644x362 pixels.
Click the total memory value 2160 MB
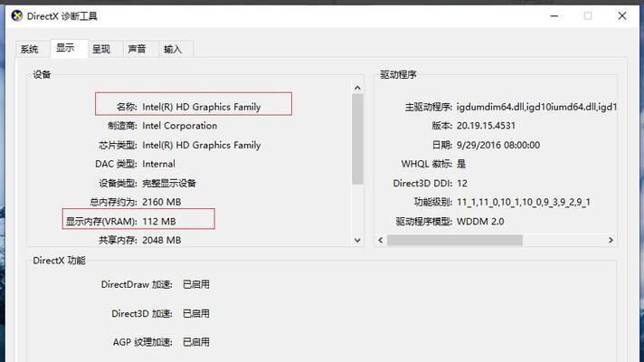click(161, 202)
